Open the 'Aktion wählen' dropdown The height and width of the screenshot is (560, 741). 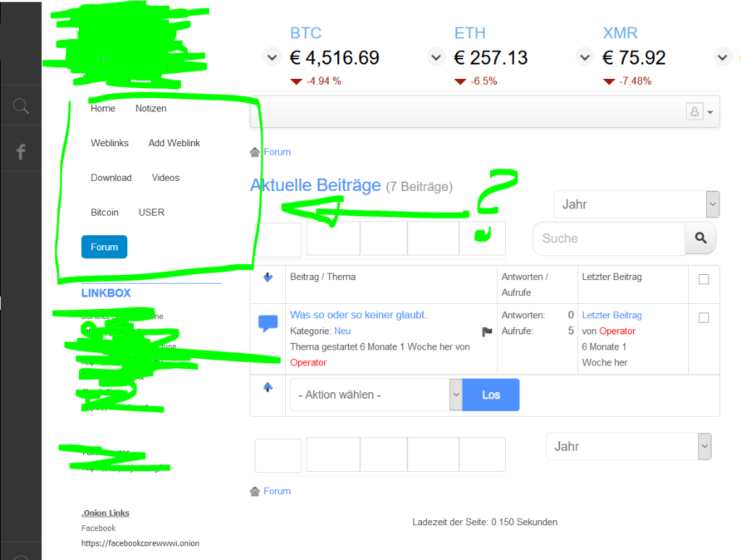(x=375, y=395)
